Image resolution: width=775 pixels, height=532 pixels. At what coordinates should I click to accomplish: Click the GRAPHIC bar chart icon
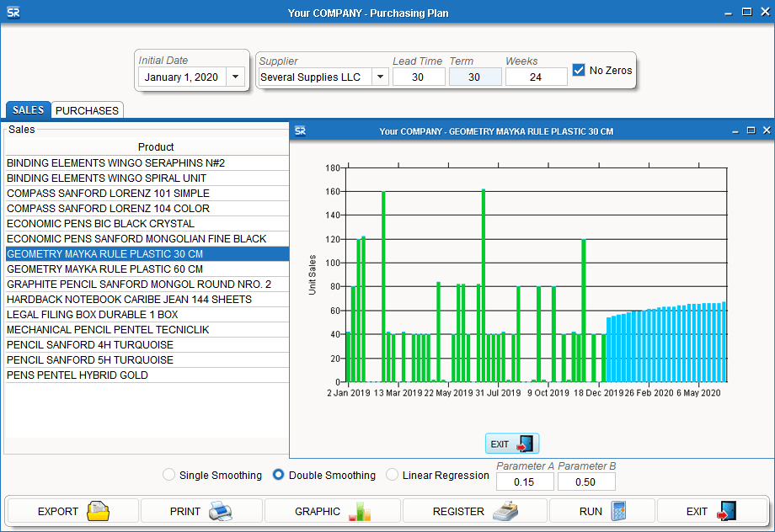[x=360, y=511]
